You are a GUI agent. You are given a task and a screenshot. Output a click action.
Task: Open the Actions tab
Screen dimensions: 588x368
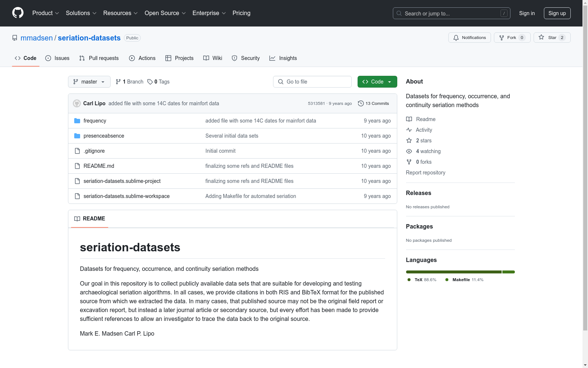[x=142, y=58]
